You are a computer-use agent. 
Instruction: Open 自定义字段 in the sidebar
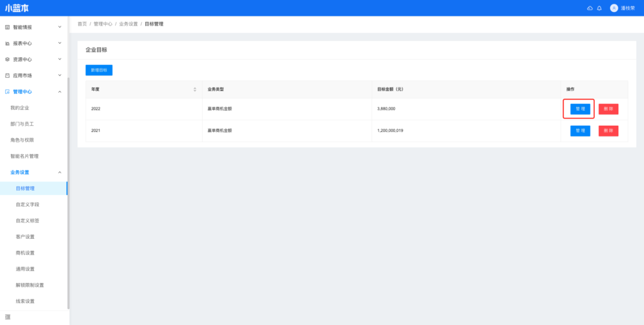(x=31, y=205)
